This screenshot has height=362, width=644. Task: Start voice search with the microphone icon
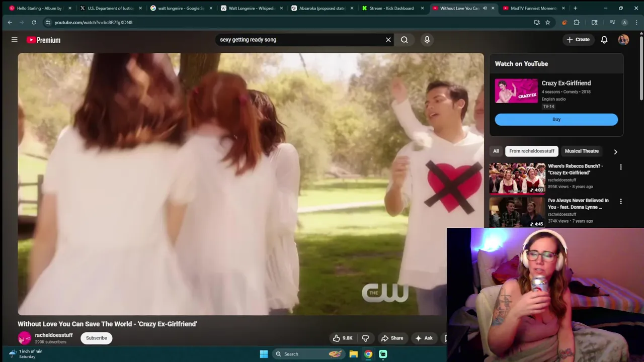427,40
